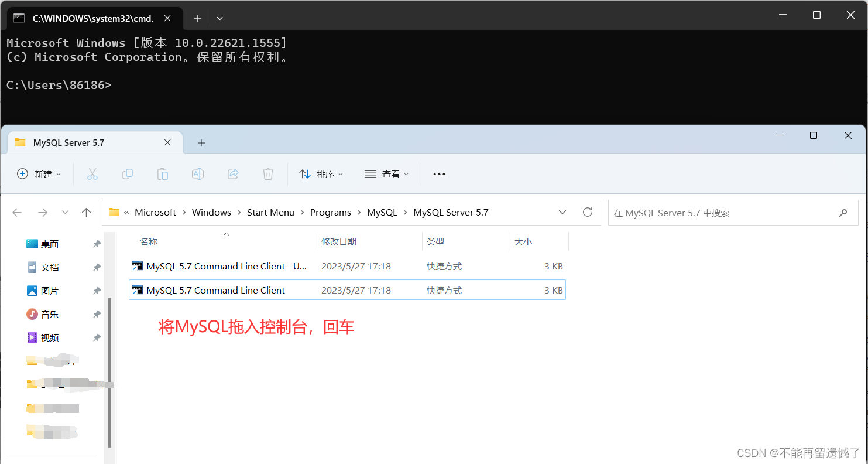Unpin 桌面 using its pin icon
Viewport: 868px width, 464px height.
97,244
